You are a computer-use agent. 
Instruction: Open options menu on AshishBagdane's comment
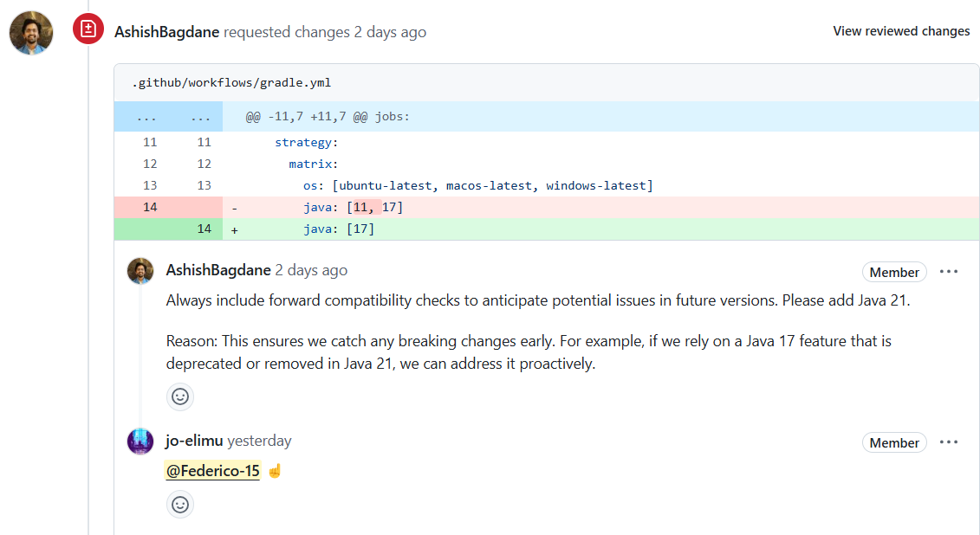pyautogui.click(x=949, y=272)
